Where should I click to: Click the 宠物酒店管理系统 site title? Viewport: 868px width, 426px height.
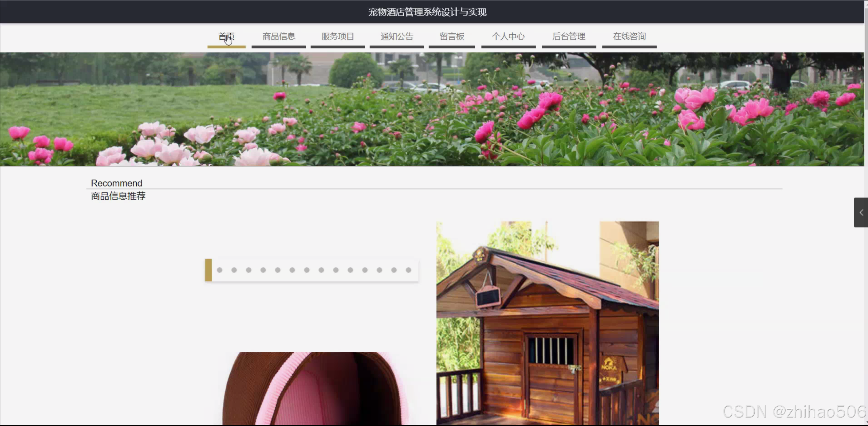coord(427,12)
